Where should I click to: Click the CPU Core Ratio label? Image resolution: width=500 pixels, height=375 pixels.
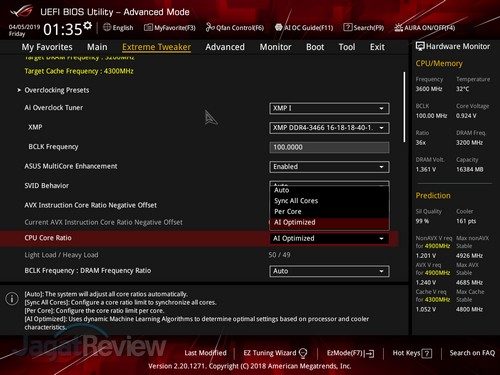pyautogui.click(x=48, y=238)
